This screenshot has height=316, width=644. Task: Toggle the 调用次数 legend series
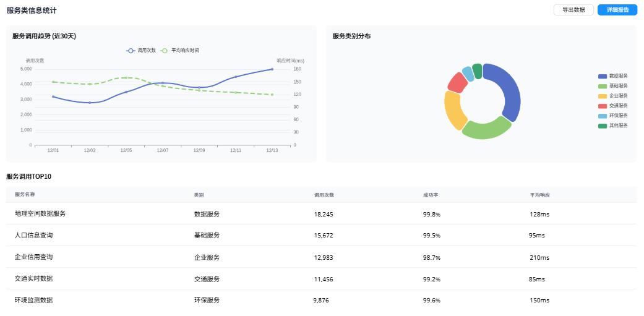[142, 50]
